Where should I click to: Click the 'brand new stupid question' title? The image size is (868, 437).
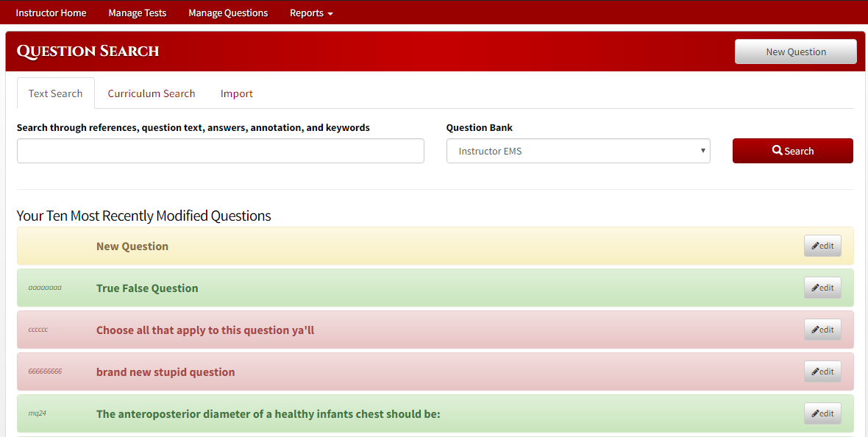[x=166, y=372]
